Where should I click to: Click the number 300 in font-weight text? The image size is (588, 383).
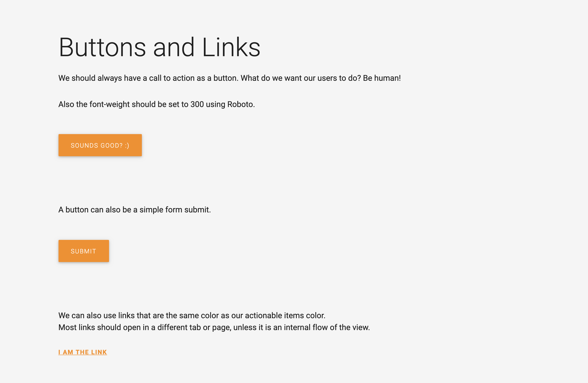(x=197, y=104)
